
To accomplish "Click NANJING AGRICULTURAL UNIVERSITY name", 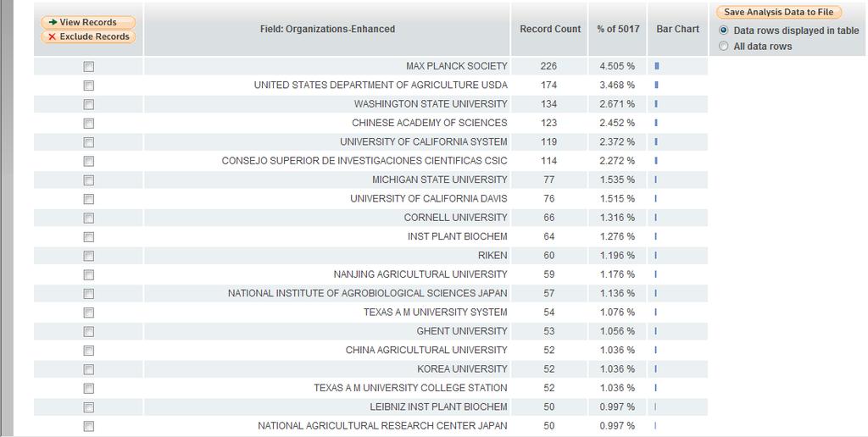I will coord(420,274).
